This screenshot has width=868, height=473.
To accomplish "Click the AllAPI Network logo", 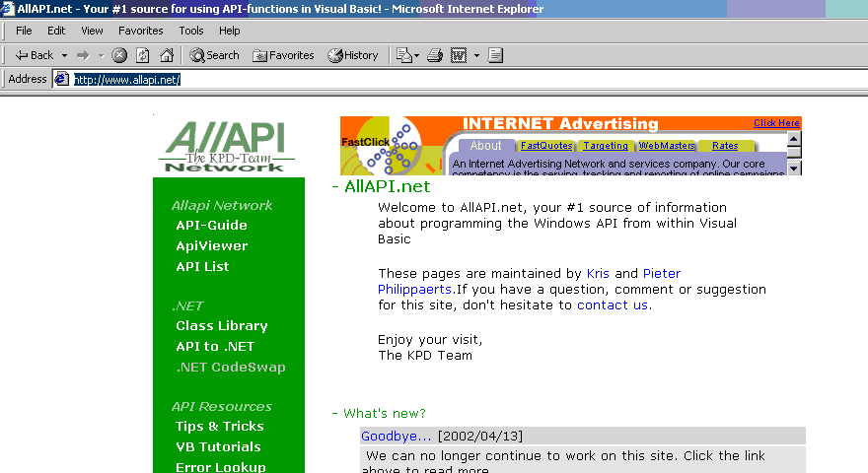I will pos(227,147).
